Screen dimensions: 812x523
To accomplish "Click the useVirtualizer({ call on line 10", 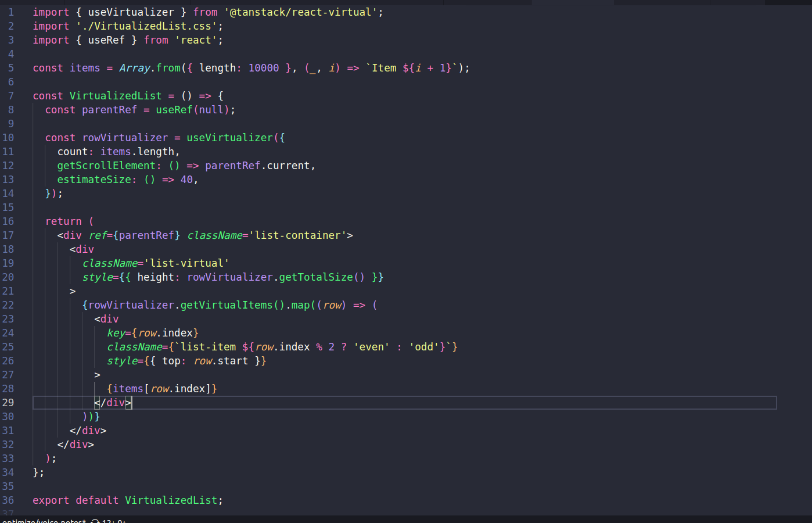I will click(236, 138).
